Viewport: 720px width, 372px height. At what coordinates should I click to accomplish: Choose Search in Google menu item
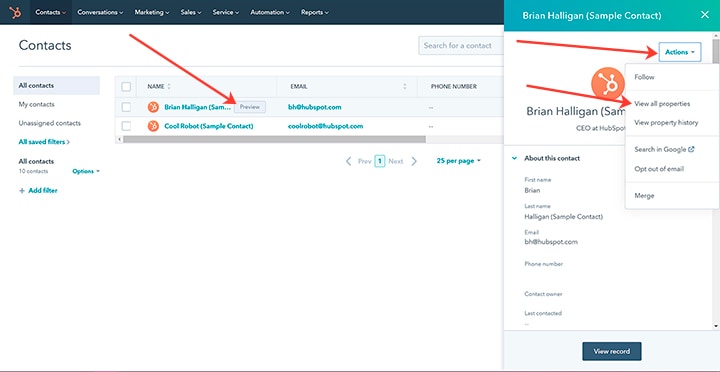[x=672, y=149]
